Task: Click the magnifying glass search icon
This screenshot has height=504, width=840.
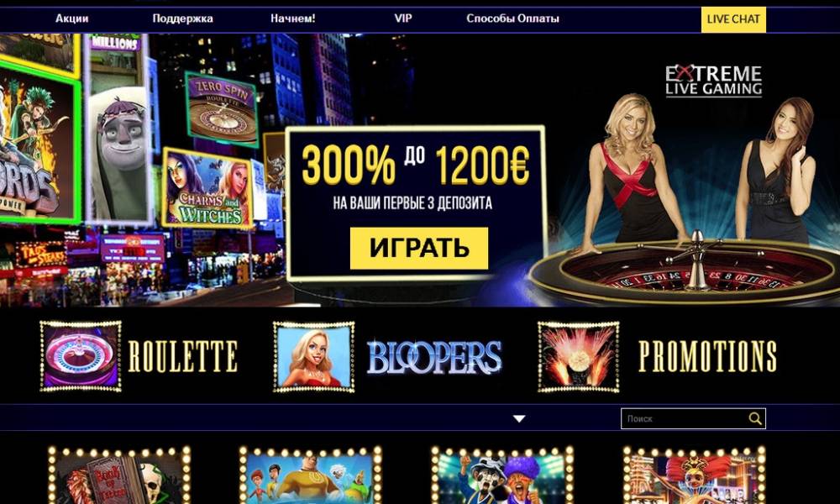Action: pyautogui.click(x=755, y=418)
